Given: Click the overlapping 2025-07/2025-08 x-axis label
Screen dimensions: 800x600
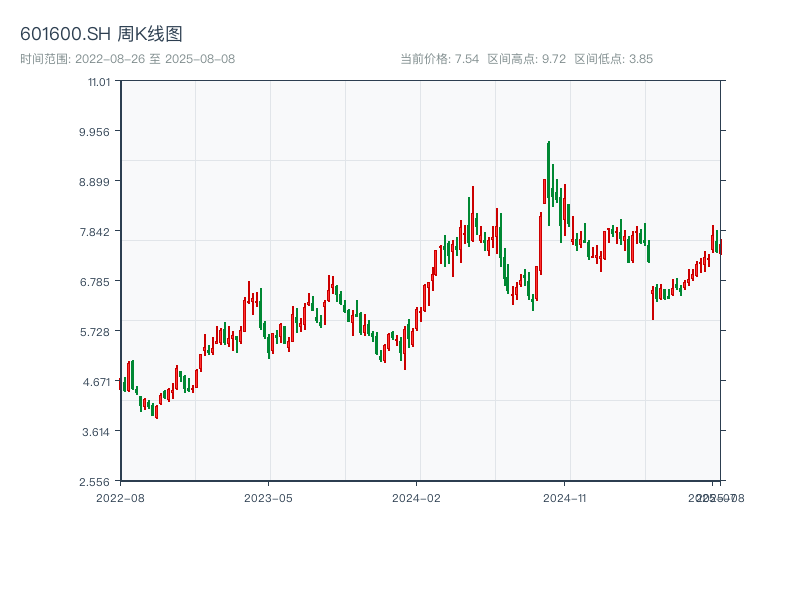Looking at the screenshot, I should (x=716, y=497).
